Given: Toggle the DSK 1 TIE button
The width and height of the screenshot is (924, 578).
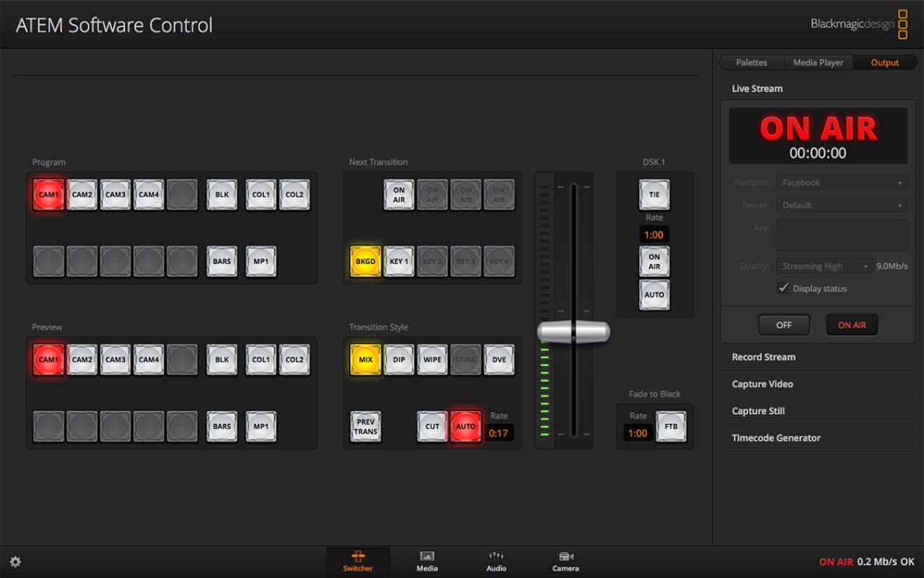Looking at the screenshot, I should pos(654,195).
